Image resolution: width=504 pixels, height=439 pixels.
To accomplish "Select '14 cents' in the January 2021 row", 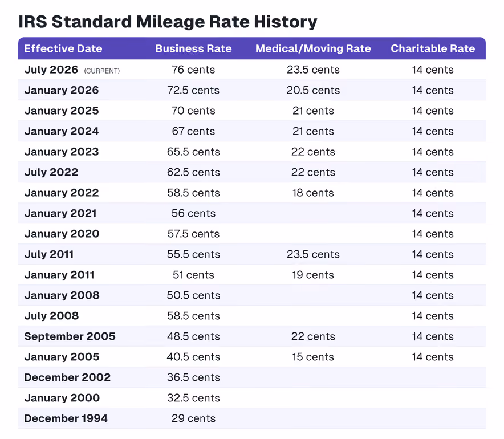I will tap(433, 213).
